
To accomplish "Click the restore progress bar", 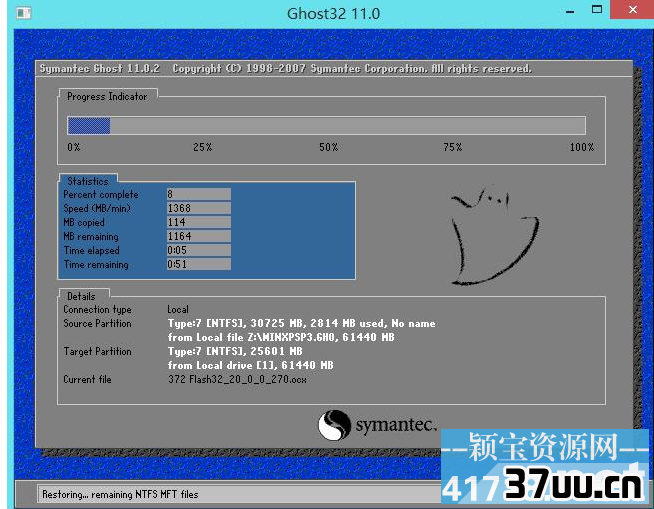I will [327, 126].
